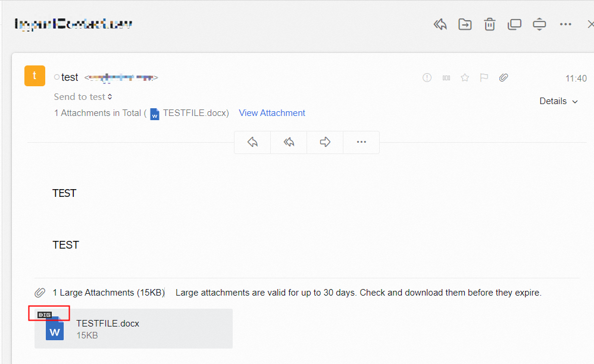Click the Word file icon on the attachment card

coord(55,328)
